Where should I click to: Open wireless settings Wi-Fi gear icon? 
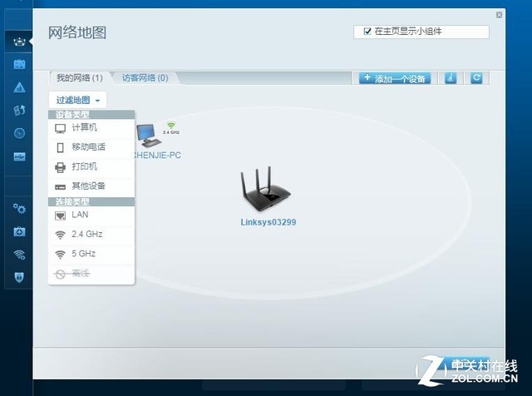[x=19, y=255]
